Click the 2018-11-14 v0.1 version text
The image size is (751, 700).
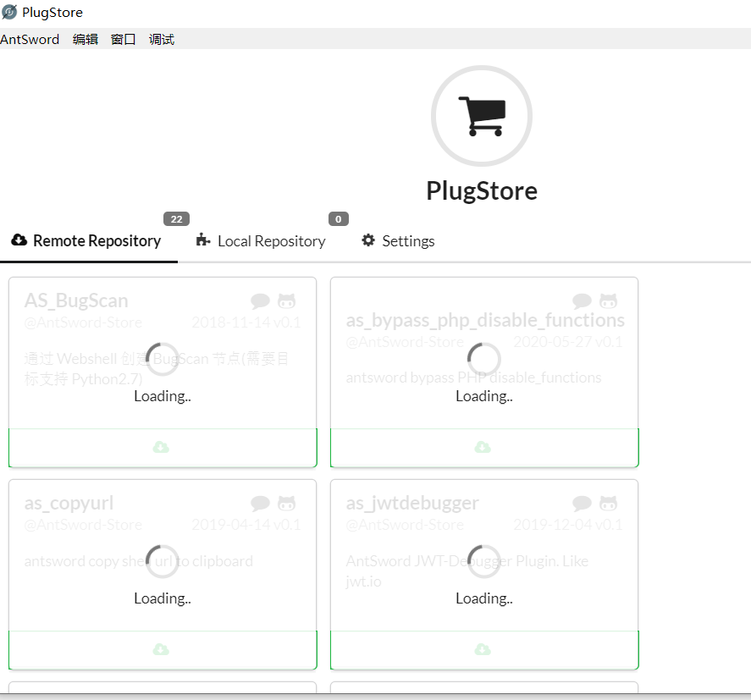click(246, 322)
